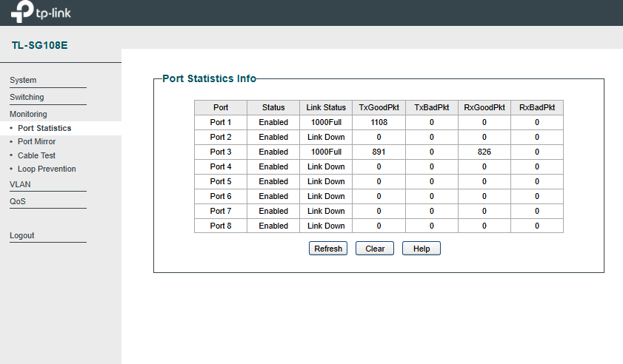Clear all port statistics counters
The image size is (623, 364).
pyautogui.click(x=375, y=249)
